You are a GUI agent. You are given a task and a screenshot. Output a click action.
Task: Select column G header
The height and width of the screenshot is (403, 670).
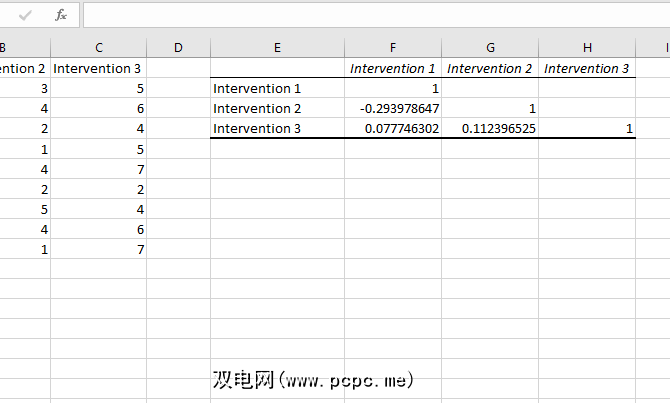point(490,48)
